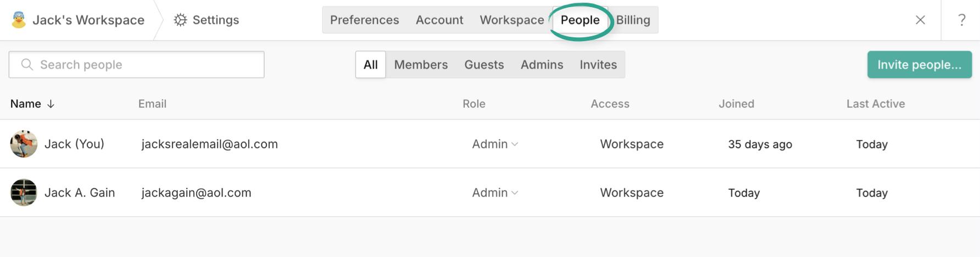Screen dimensions: 980x257
Task: Click Jack (You) profile avatar
Action: click(x=24, y=144)
